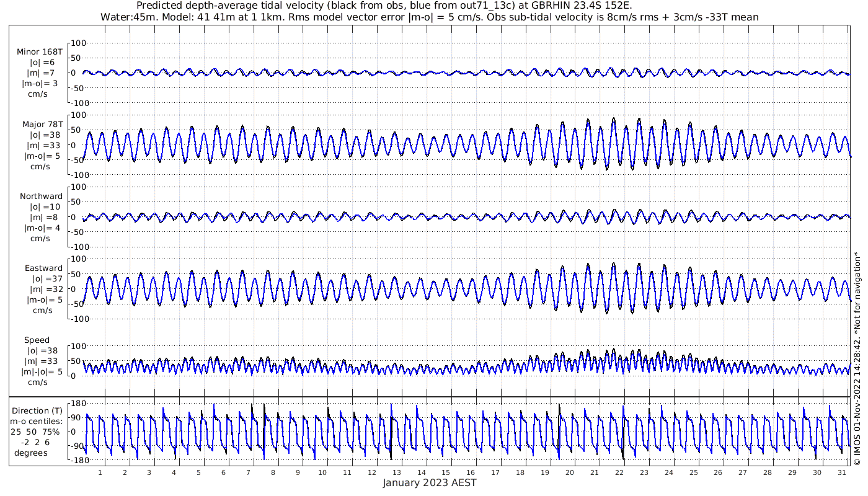Screen dimensions: 868x496
Task: Click the 'Eastward' panel label
Action: (x=43, y=268)
